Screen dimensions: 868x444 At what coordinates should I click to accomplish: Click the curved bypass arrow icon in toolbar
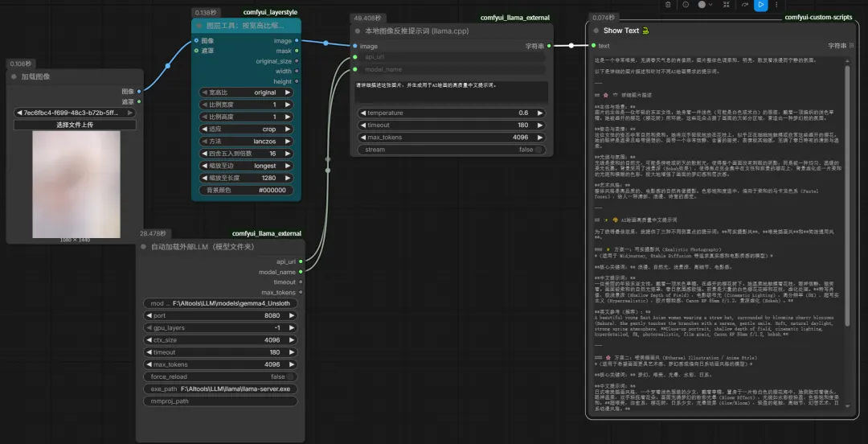[x=745, y=5]
